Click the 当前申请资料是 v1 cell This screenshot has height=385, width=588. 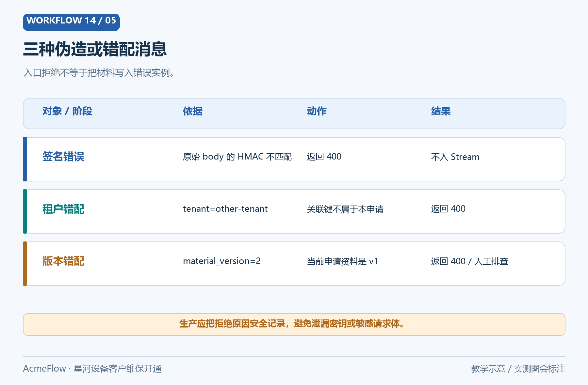pos(342,261)
